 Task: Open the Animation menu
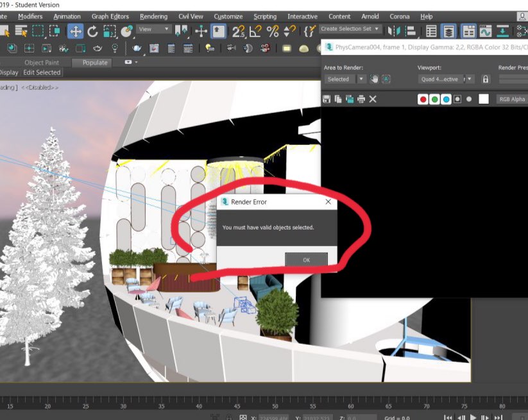67,17
